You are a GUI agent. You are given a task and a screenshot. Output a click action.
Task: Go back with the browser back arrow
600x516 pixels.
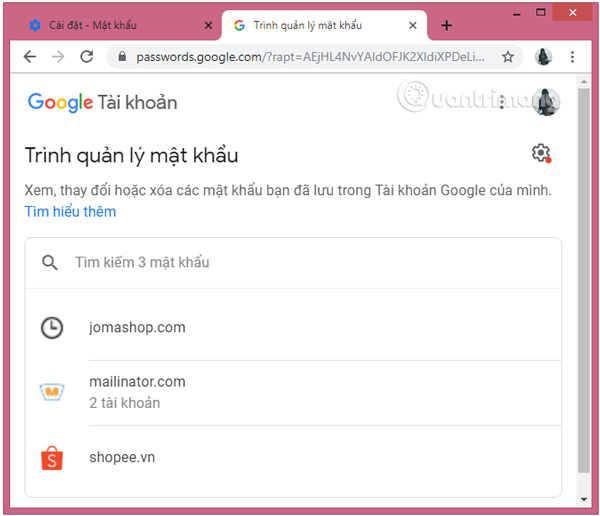30,57
